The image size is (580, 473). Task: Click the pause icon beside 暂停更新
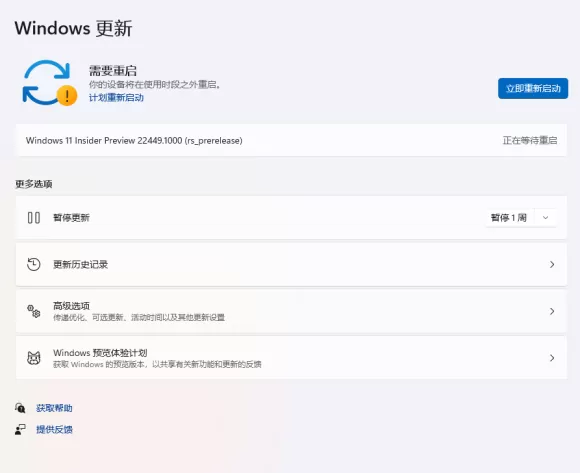[x=34, y=217]
